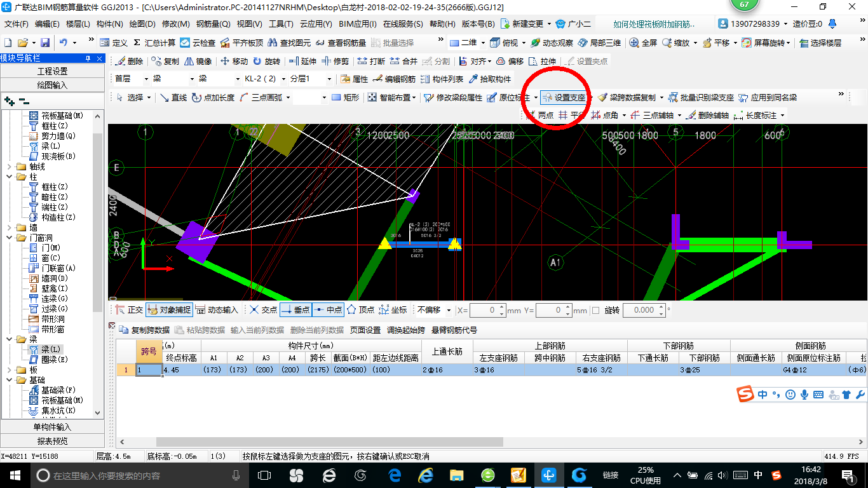Select the 打断 break tool
This screenshot has height=488, width=868.
[371, 62]
